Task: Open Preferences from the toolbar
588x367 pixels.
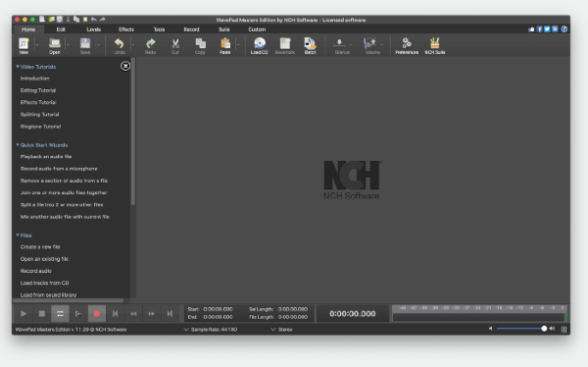Action: 407,46
